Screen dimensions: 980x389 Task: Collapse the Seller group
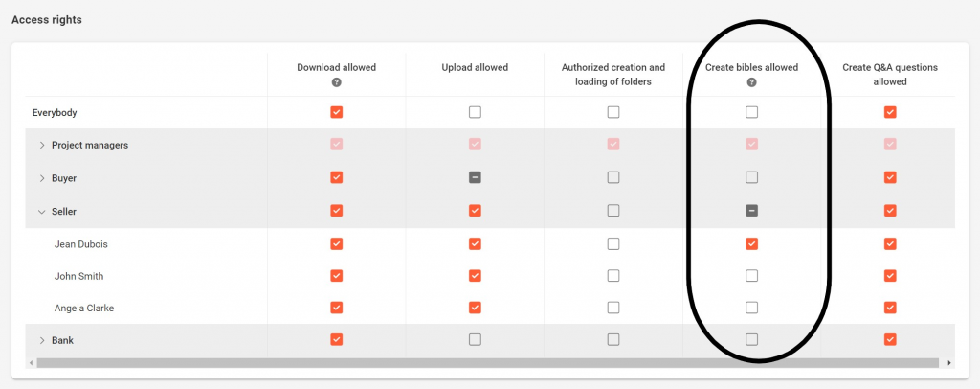[41, 211]
